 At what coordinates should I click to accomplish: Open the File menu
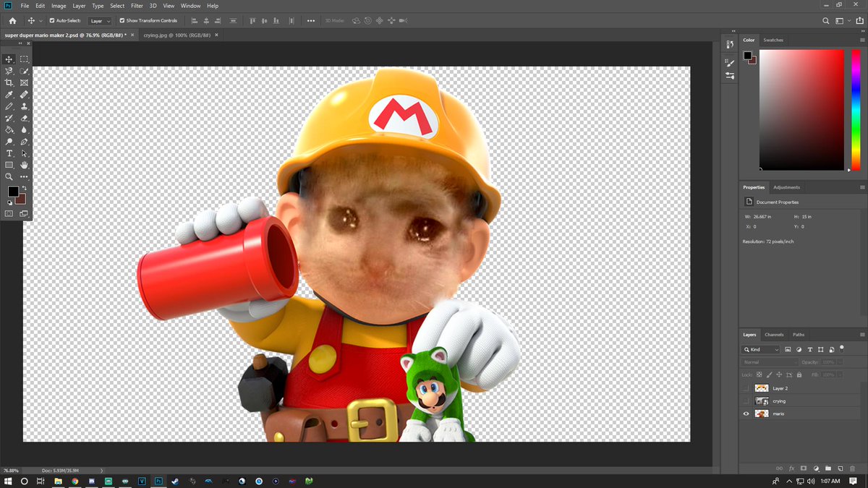click(25, 6)
